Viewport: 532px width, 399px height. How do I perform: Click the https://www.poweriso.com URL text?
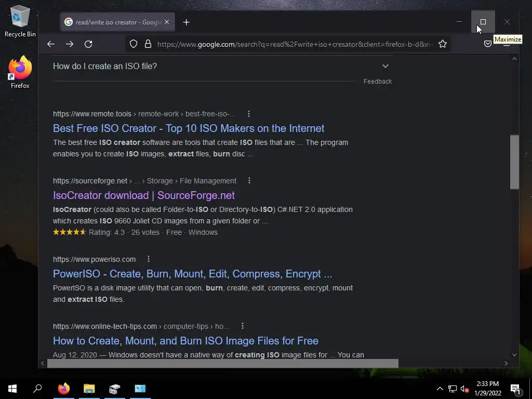(95, 259)
